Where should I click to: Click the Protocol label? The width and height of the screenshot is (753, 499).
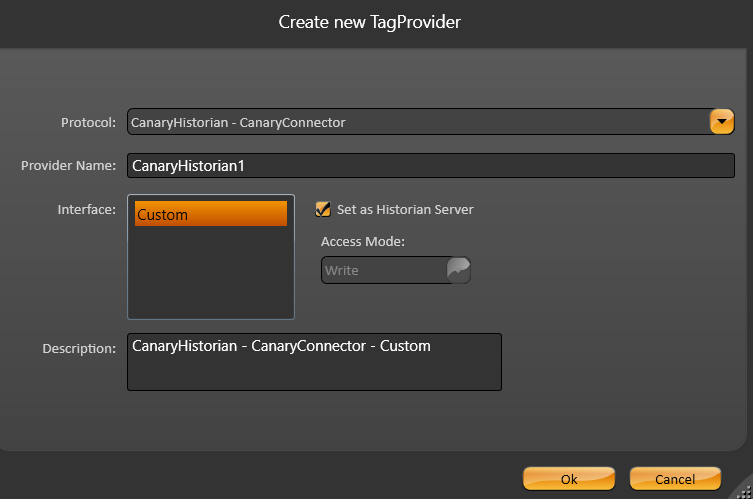click(x=88, y=122)
